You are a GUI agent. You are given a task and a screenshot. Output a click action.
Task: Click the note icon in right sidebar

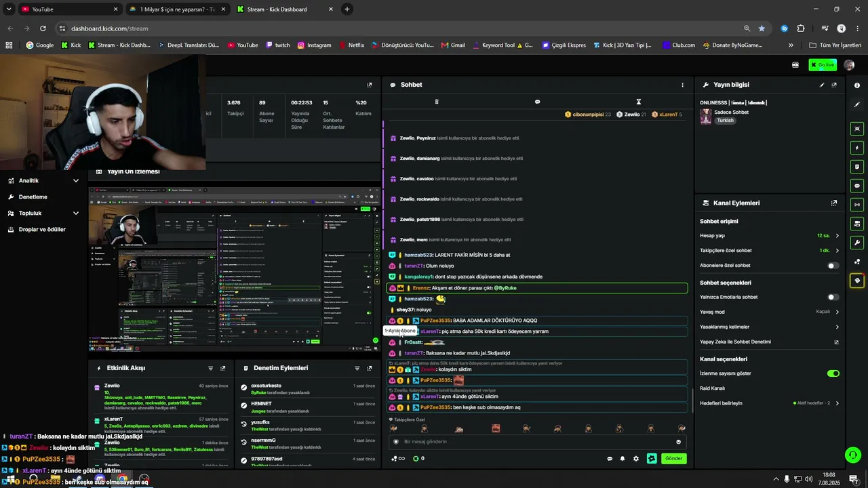tap(857, 167)
